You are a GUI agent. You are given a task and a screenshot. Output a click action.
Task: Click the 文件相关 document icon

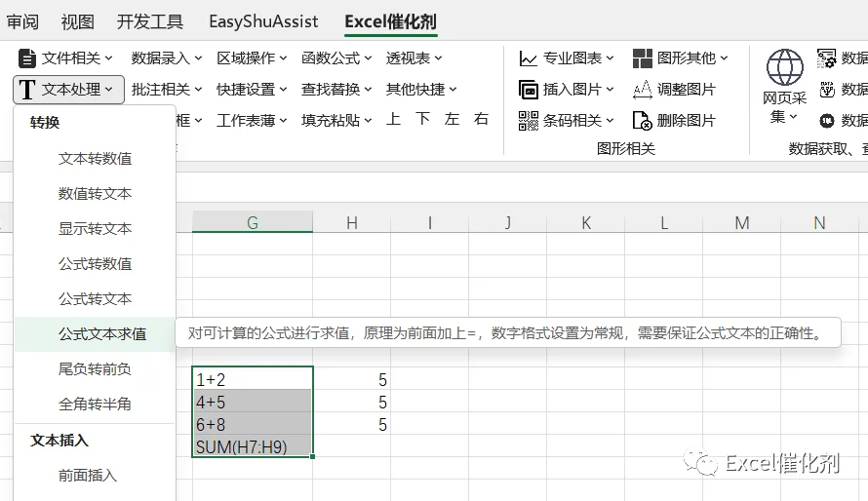[26, 58]
